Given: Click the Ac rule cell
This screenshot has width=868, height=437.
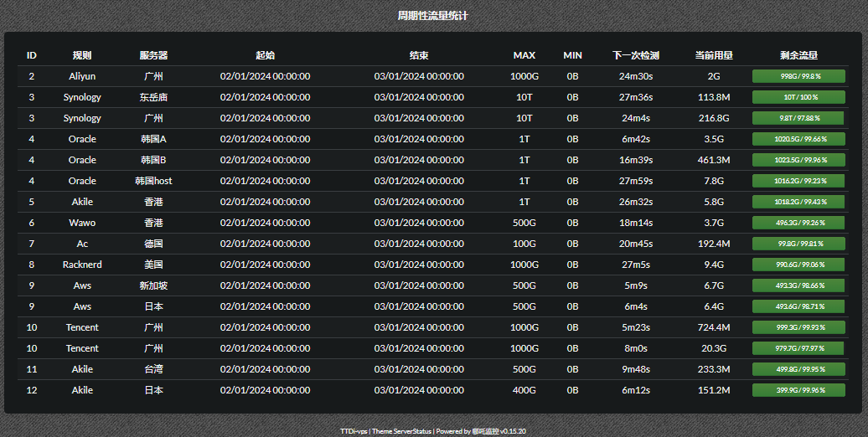Looking at the screenshot, I should [82, 244].
